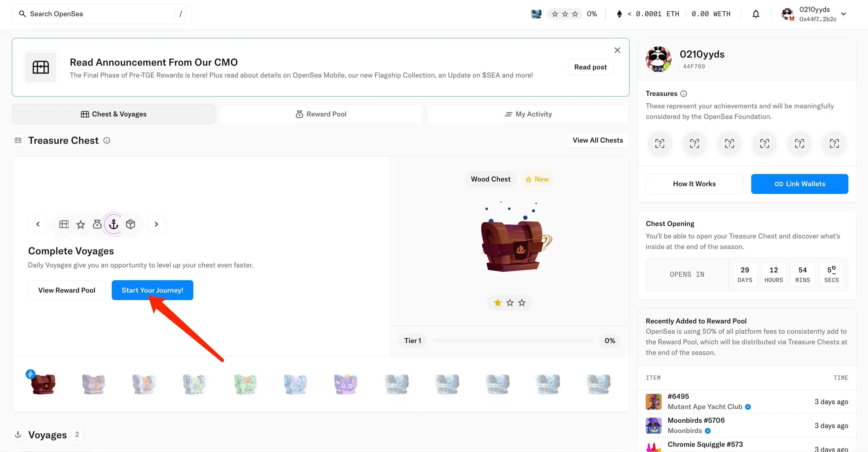Switch to Reward Pool tab
The height and width of the screenshot is (452, 868).
[320, 114]
